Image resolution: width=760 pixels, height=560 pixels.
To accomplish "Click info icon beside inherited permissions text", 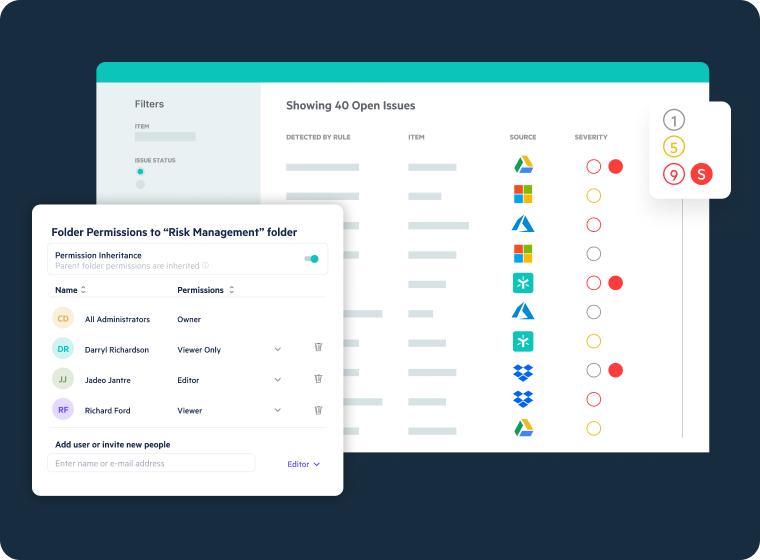I will pyautogui.click(x=206, y=266).
